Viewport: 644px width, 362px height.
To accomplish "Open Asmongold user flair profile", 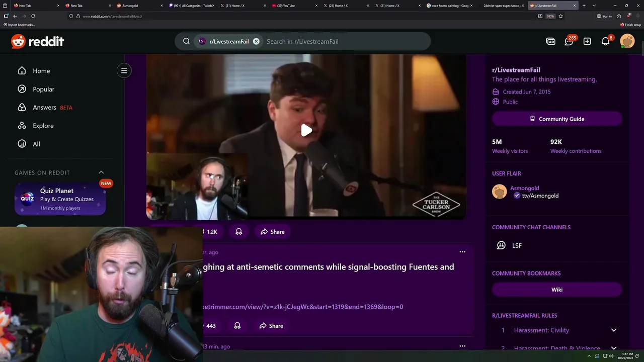I will [525, 188].
